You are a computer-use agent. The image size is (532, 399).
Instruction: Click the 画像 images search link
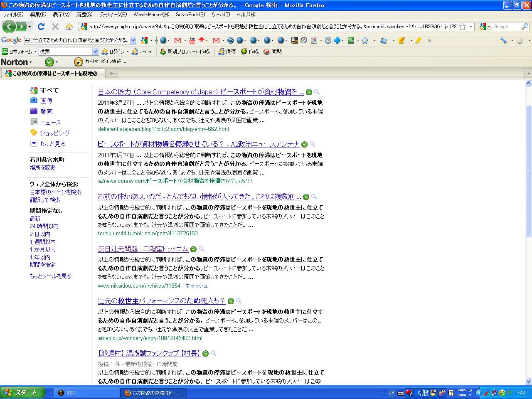click(x=46, y=101)
